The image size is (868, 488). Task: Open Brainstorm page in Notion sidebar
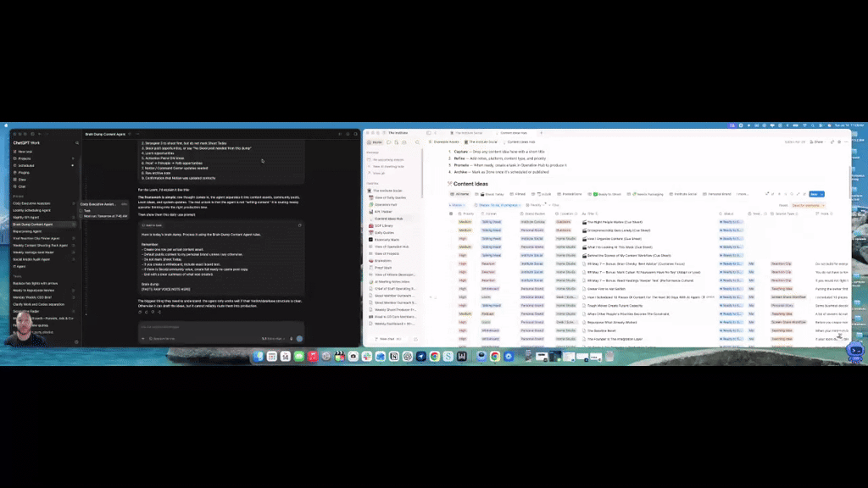pos(382,261)
